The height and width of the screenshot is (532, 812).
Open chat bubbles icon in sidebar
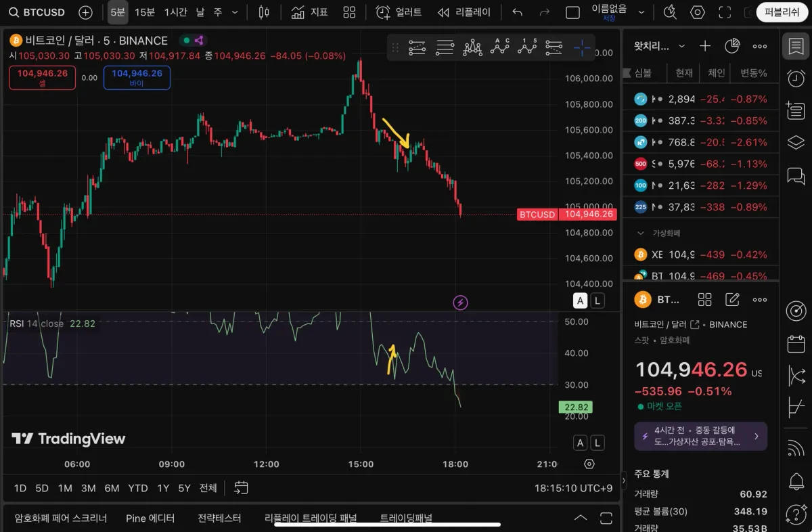point(796,177)
